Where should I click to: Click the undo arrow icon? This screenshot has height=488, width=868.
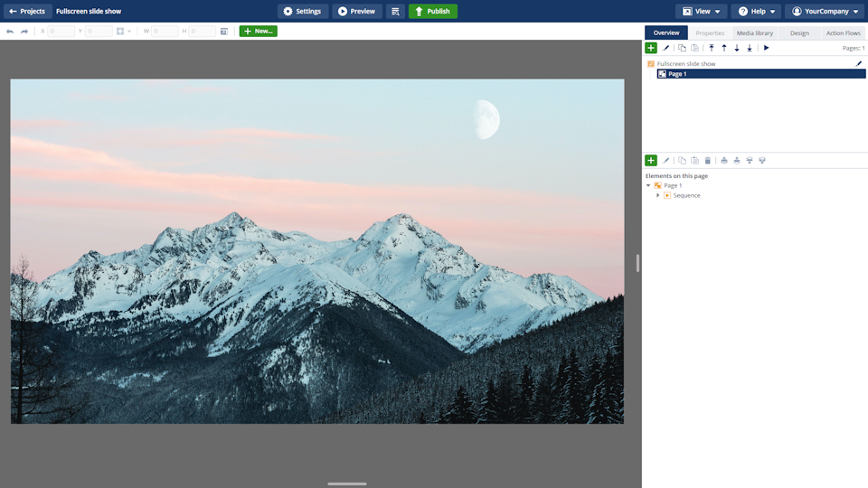(x=10, y=32)
